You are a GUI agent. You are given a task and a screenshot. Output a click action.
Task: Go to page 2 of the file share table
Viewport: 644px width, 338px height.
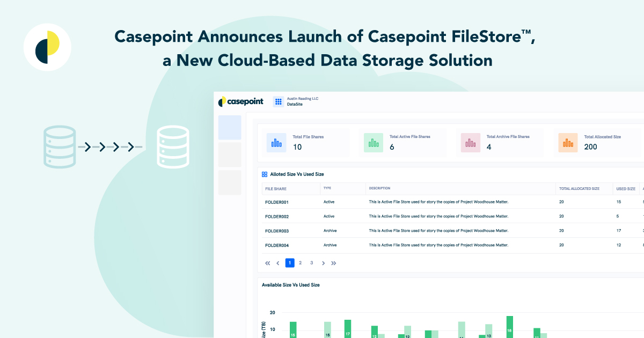300,263
